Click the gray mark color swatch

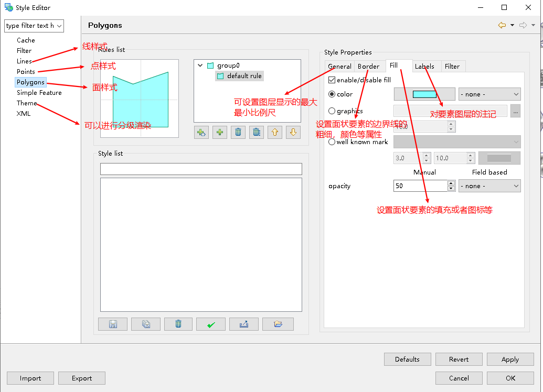coord(499,158)
